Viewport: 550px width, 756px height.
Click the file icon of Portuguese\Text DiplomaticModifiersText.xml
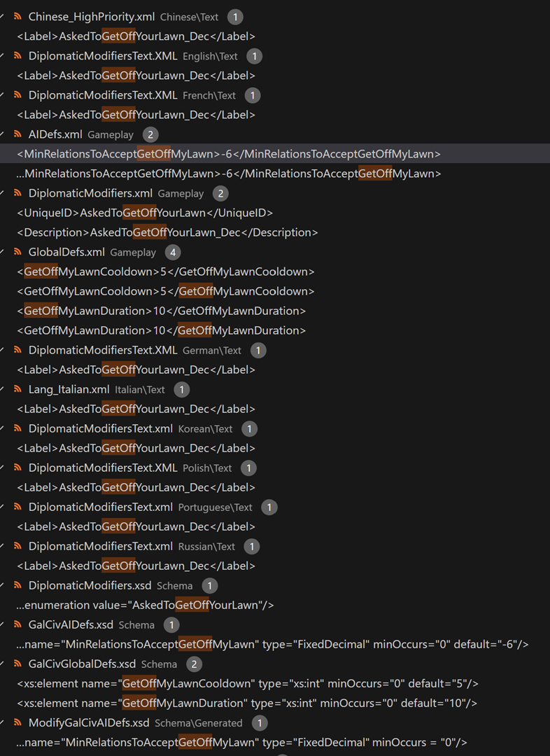pyautogui.click(x=17, y=507)
